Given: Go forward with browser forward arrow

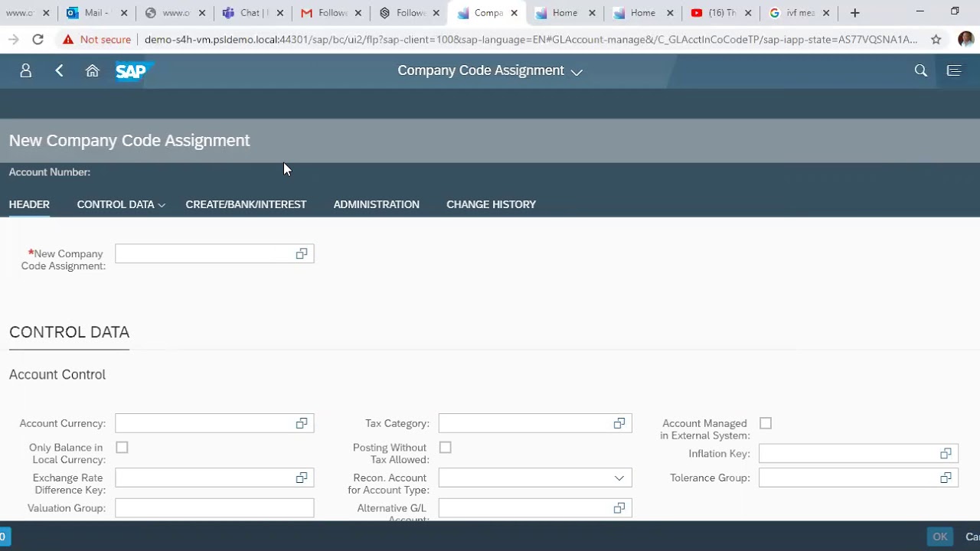Looking at the screenshot, I should [x=14, y=40].
